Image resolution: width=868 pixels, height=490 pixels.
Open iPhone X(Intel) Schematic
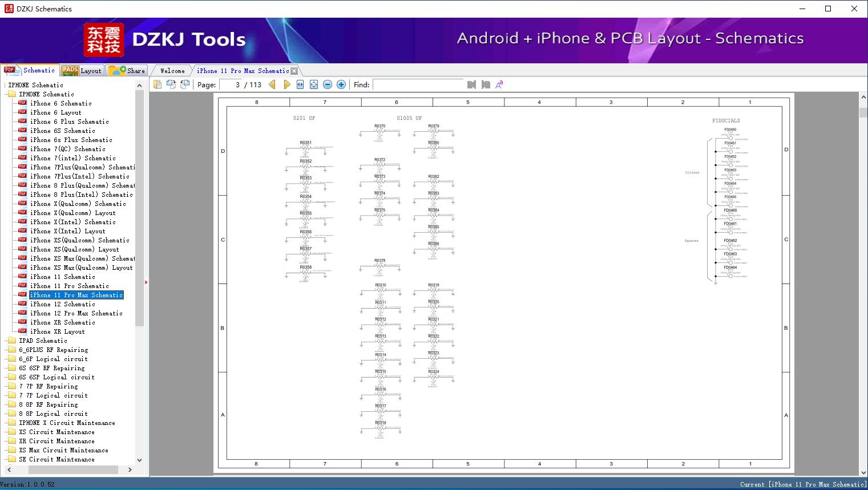click(73, 222)
